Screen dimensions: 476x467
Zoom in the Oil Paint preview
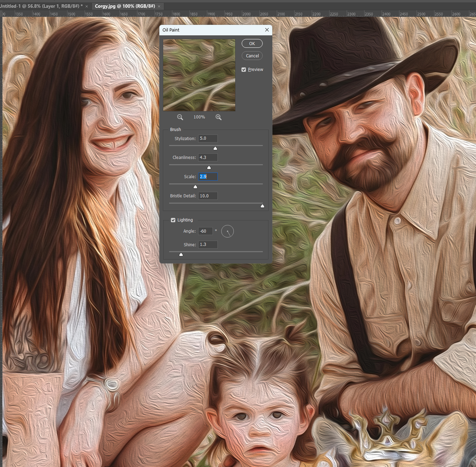click(x=219, y=117)
